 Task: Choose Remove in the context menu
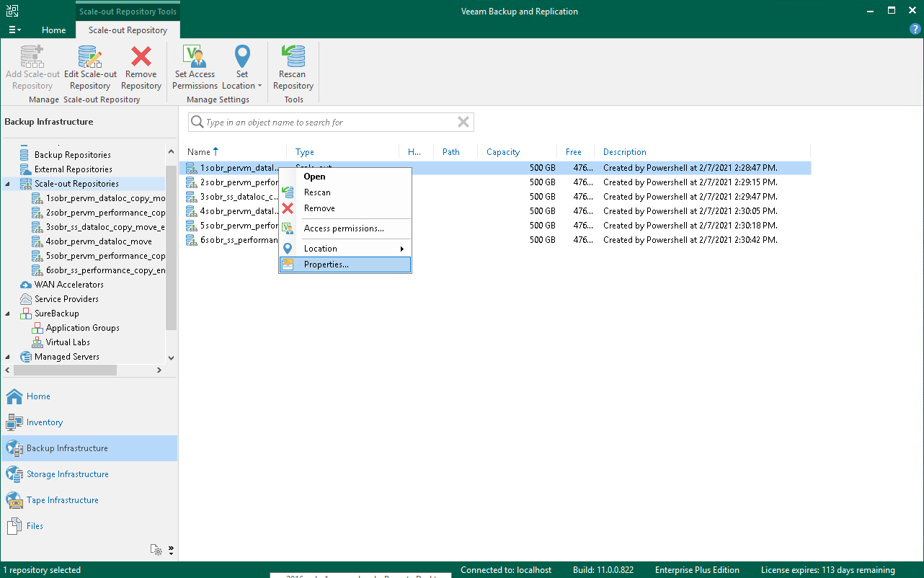345,208
